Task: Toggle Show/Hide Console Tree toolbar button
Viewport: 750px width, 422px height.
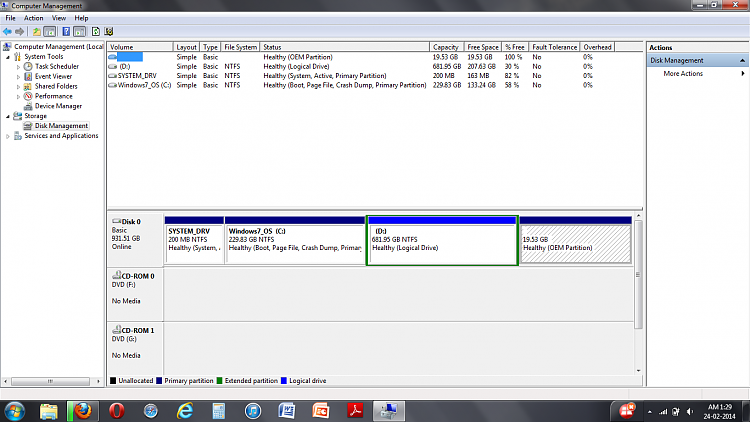Action: coord(49,32)
